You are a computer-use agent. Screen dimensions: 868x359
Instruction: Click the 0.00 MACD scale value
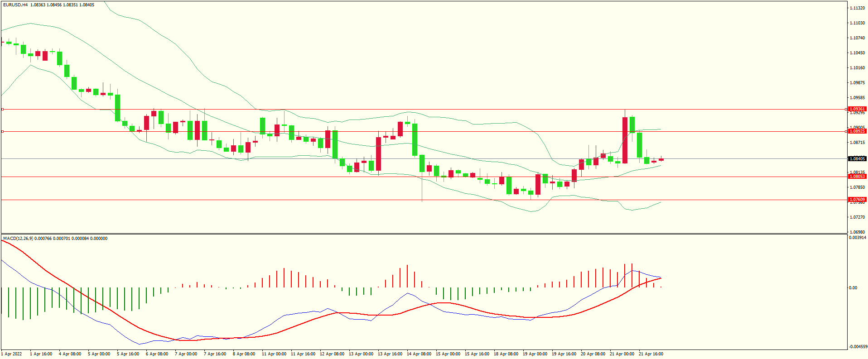point(853,288)
